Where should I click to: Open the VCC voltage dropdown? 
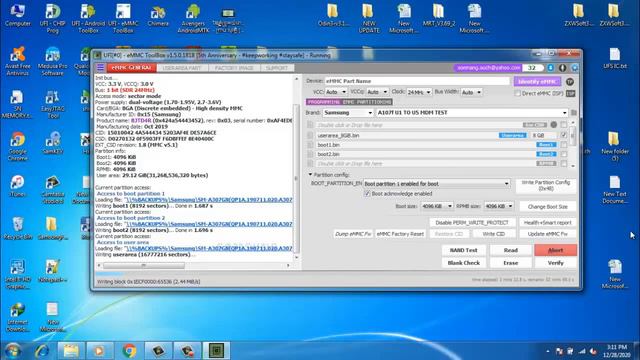[x=336, y=92]
